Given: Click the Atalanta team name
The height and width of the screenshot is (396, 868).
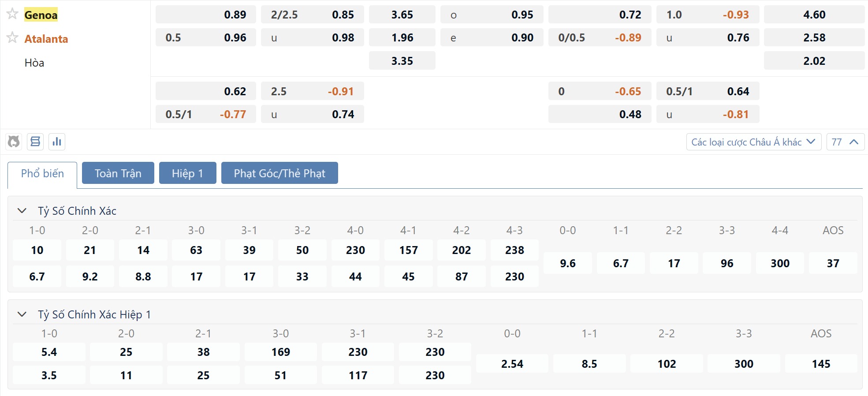Looking at the screenshot, I should coord(46,39).
